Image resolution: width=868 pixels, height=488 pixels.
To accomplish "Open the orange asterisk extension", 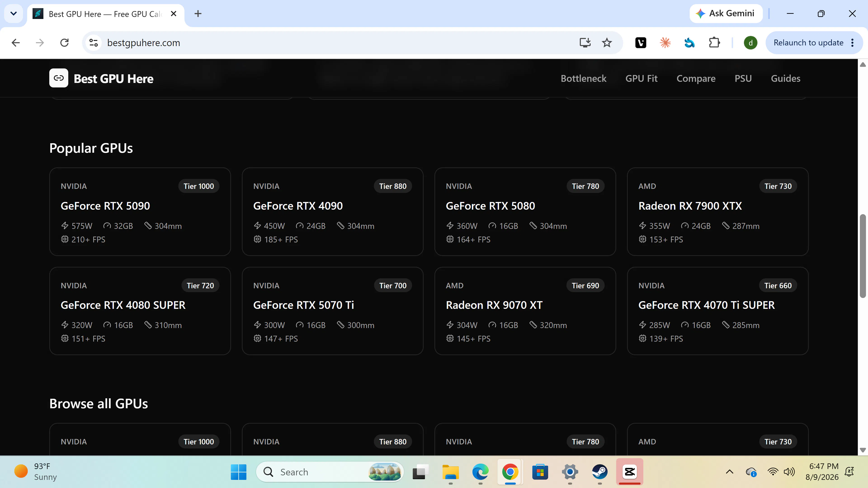I will 665,43.
